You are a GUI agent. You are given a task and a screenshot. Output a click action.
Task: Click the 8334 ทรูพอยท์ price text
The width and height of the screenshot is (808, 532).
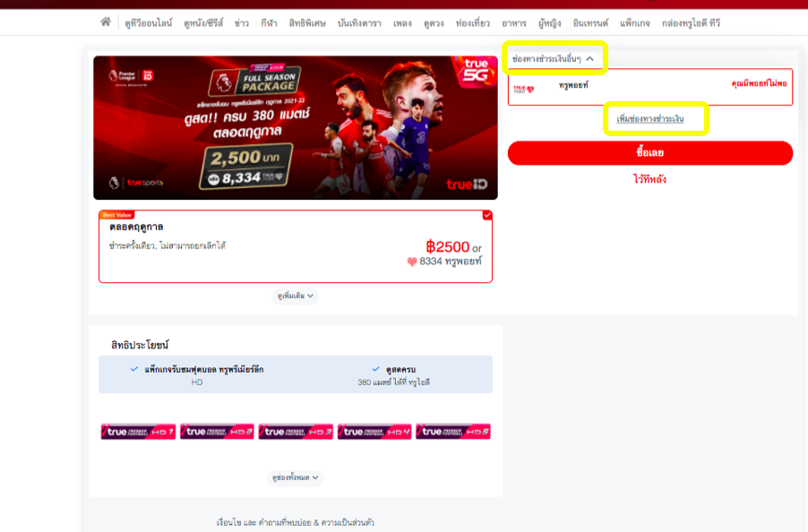tap(451, 262)
